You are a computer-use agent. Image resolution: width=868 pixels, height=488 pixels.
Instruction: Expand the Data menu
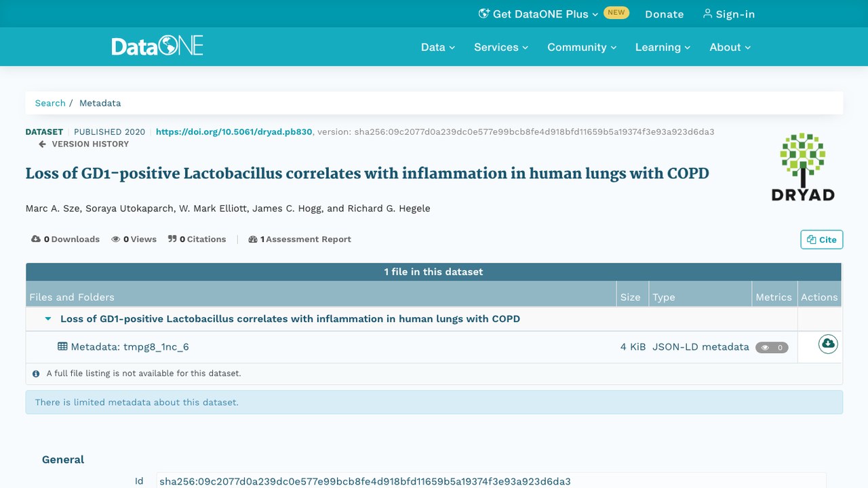point(438,47)
